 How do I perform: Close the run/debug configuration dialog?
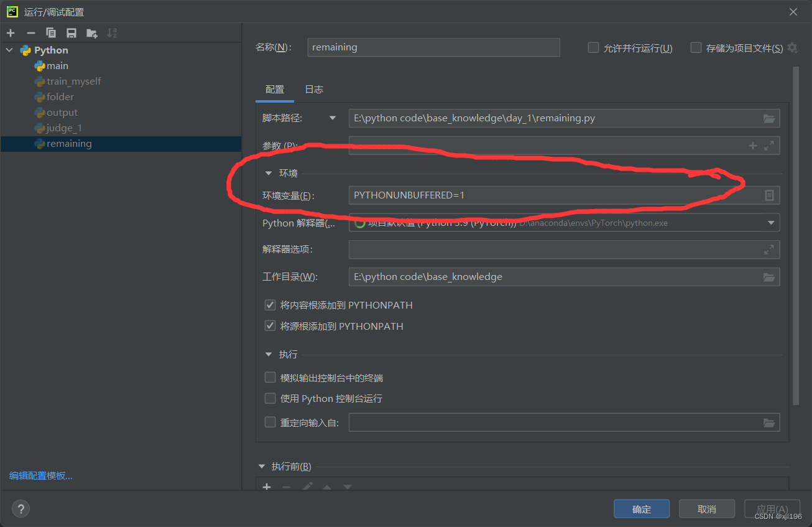(793, 12)
